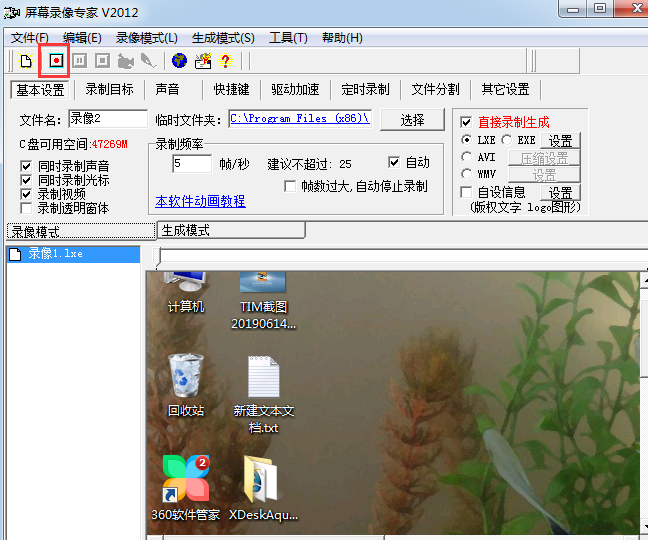648x540 pixels.
Task: Click the camera toolbar icon
Action: tap(126, 61)
